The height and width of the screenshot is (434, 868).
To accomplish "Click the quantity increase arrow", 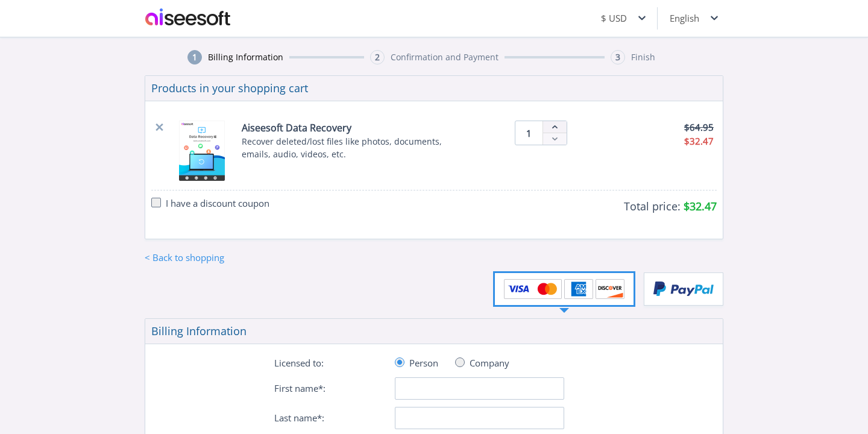I will coord(555,127).
